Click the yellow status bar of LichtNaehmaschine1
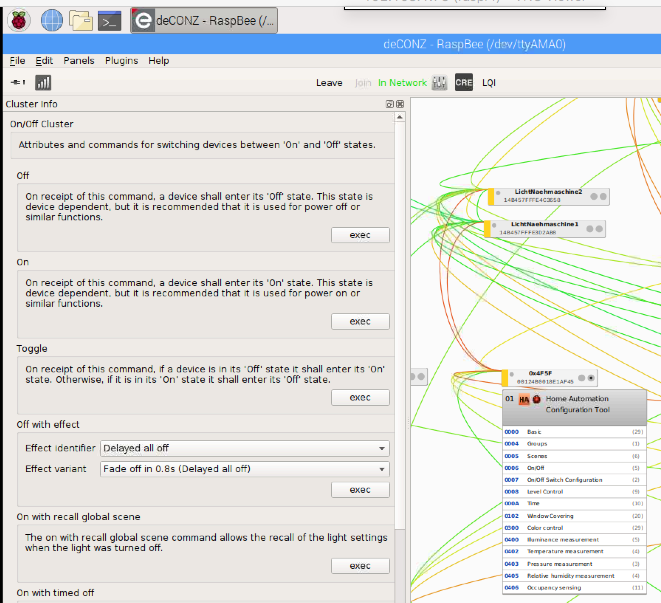This screenshot has width=661, height=603. point(487,229)
